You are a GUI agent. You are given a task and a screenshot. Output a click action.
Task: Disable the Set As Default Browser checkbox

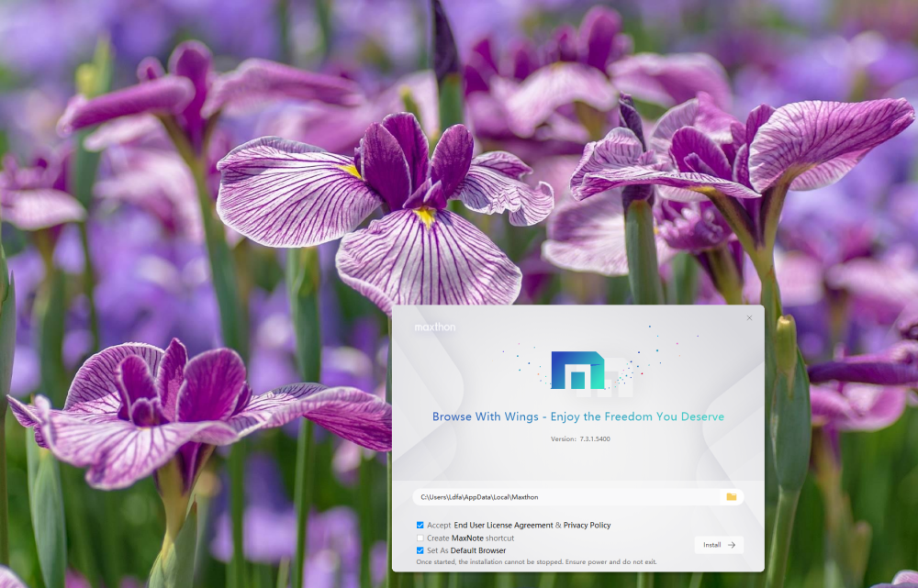420,550
